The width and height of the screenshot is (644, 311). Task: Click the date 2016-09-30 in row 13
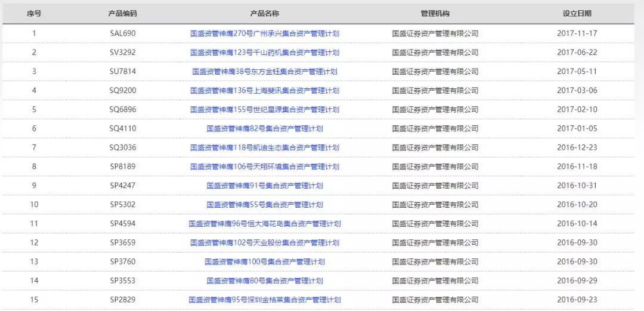click(x=577, y=261)
